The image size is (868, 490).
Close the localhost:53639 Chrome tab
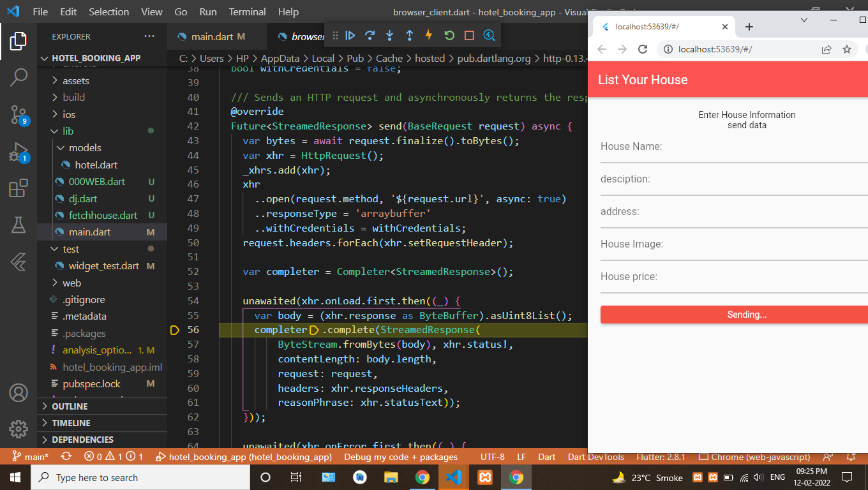(724, 27)
